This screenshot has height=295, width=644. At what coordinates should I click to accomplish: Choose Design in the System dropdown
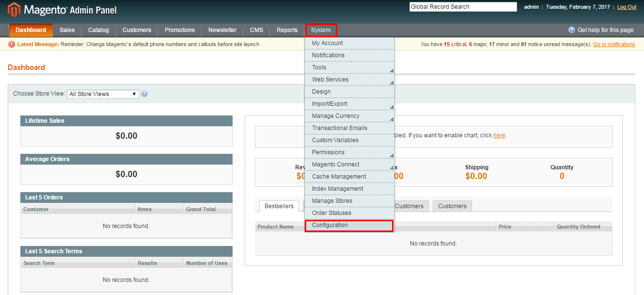[349, 92]
